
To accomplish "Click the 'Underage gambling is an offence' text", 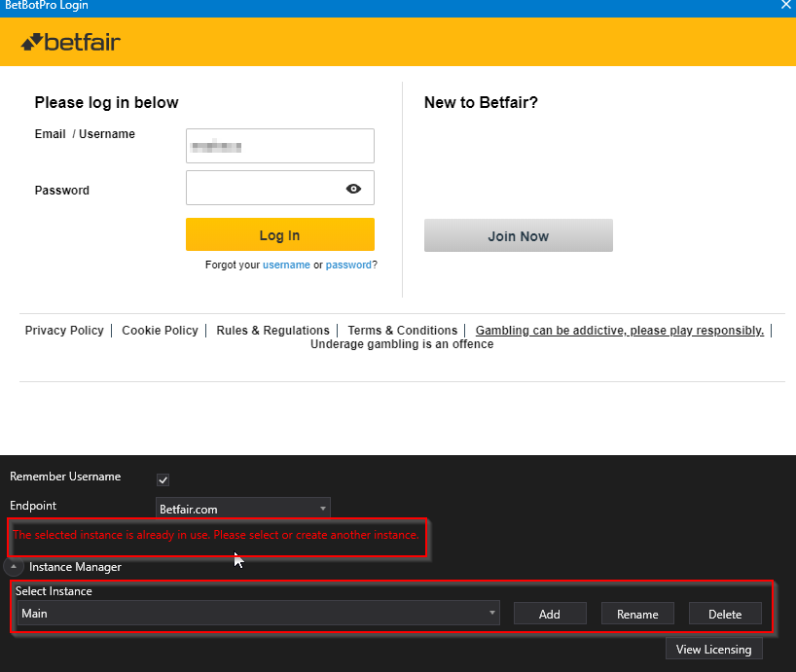I will 402,344.
